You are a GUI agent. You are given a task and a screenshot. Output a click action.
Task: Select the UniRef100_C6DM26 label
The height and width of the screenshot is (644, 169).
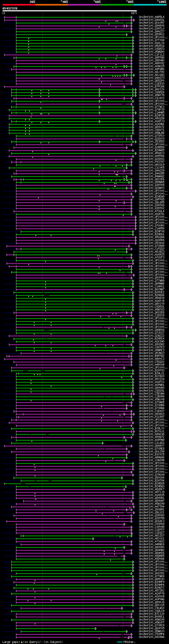152,92
